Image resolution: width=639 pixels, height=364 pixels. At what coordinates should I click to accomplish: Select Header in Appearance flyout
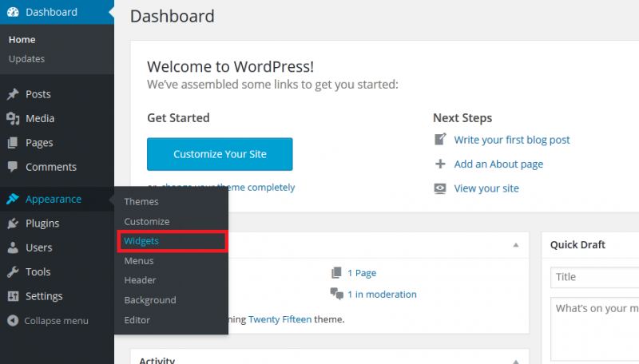pos(140,280)
